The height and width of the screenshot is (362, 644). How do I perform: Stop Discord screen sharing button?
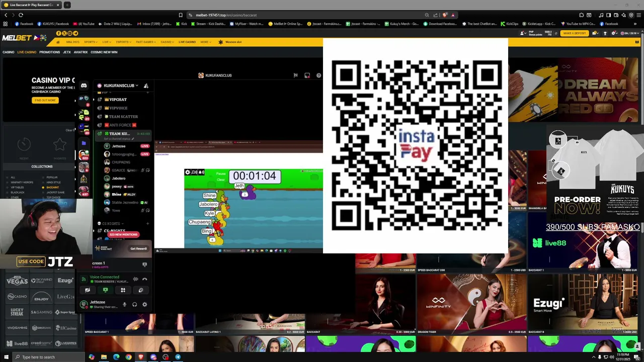coord(105,290)
